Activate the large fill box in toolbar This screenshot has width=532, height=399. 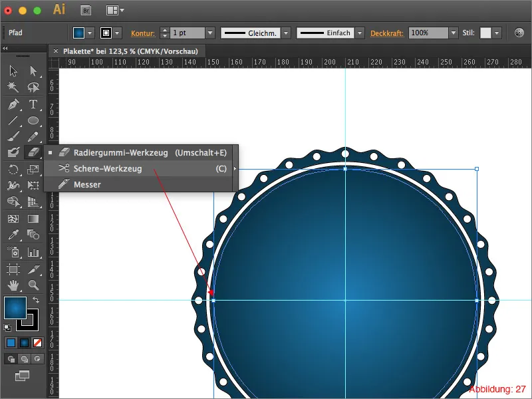click(x=15, y=308)
